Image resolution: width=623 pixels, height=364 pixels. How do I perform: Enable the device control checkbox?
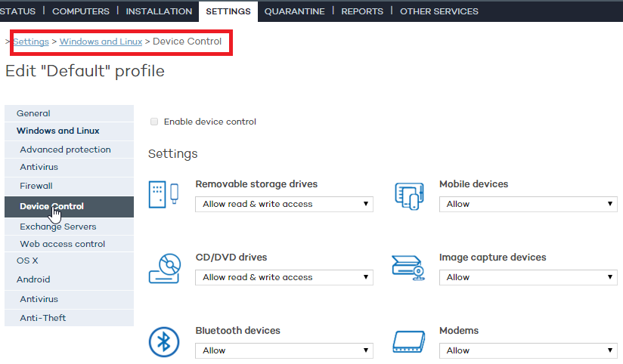(x=154, y=122)
